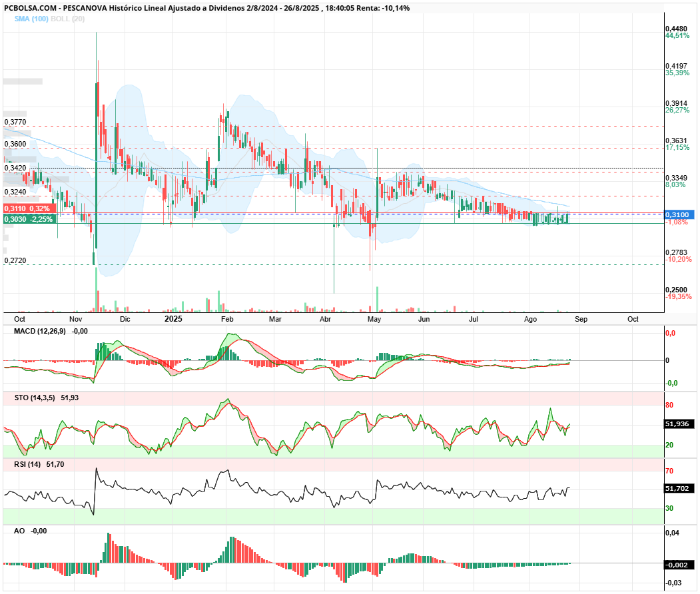Click the May label on time axis
700x594 pixels.
374,319
